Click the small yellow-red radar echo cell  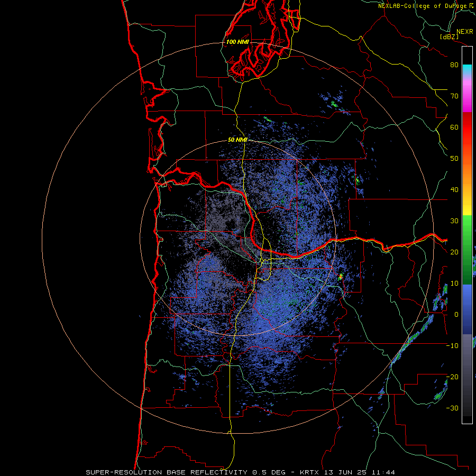(341, 276)
